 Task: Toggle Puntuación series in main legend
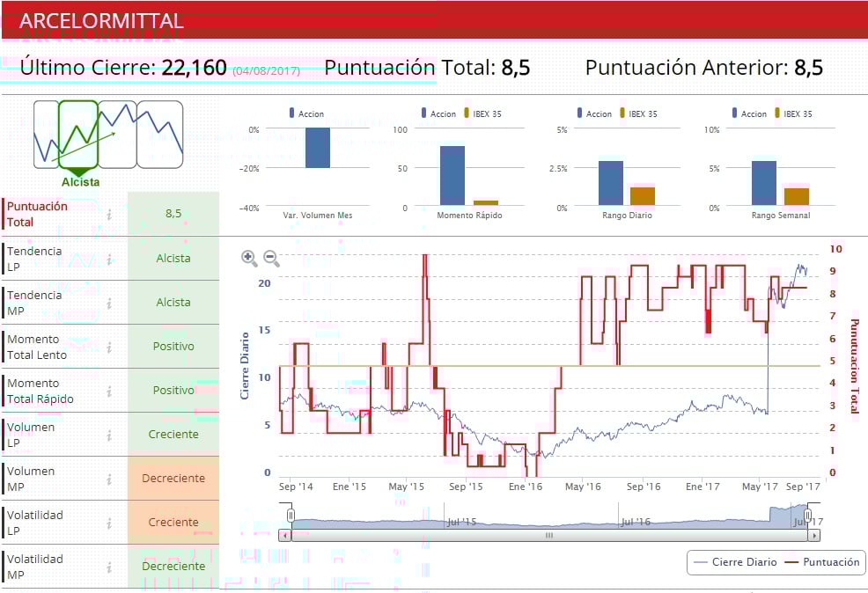(x=822, y=562)
